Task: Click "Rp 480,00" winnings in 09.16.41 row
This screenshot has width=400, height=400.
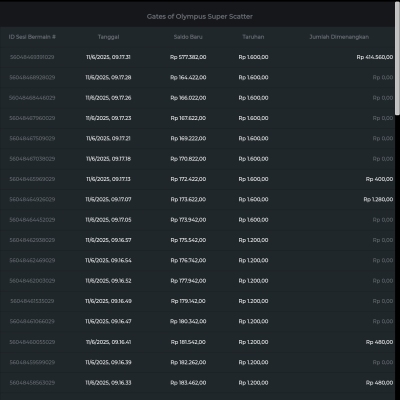Action: (x=379, y=342)
